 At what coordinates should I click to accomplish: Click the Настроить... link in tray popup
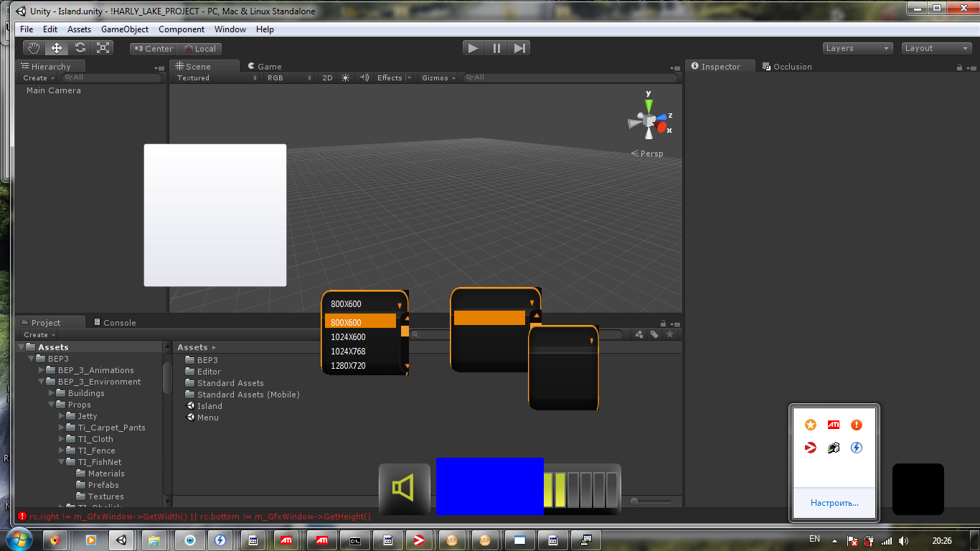coord(834,503)
